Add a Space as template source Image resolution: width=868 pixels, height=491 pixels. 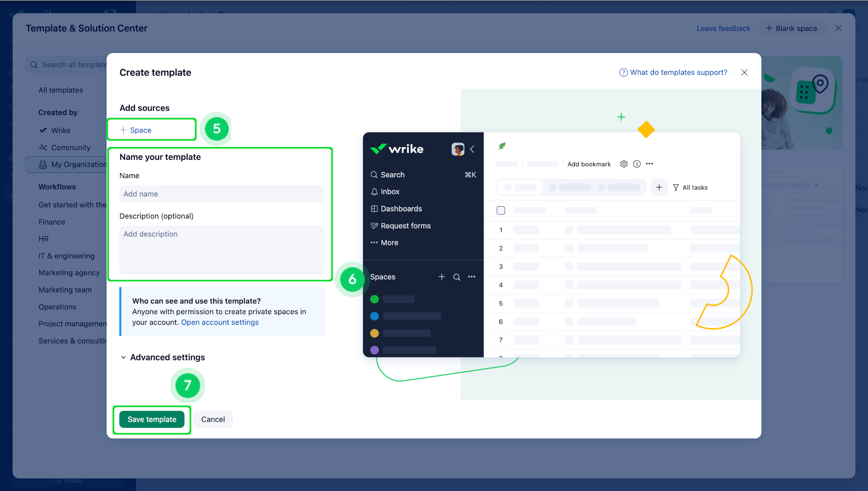coord(136,130)
